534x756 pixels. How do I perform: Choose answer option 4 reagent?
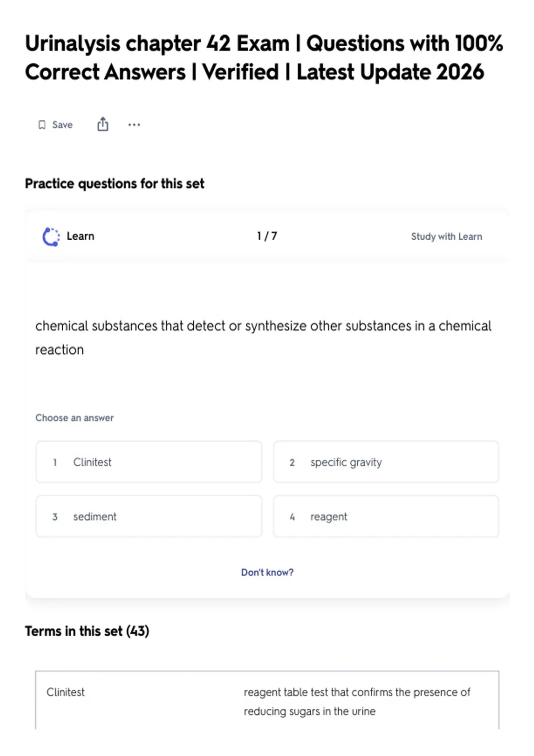point(386,516)
